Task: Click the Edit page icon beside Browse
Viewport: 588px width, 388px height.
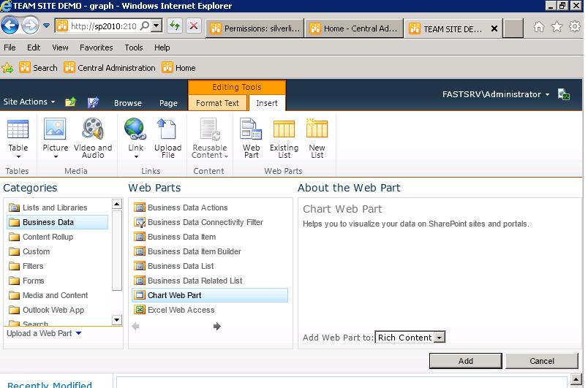Action: tap(93, 102)
